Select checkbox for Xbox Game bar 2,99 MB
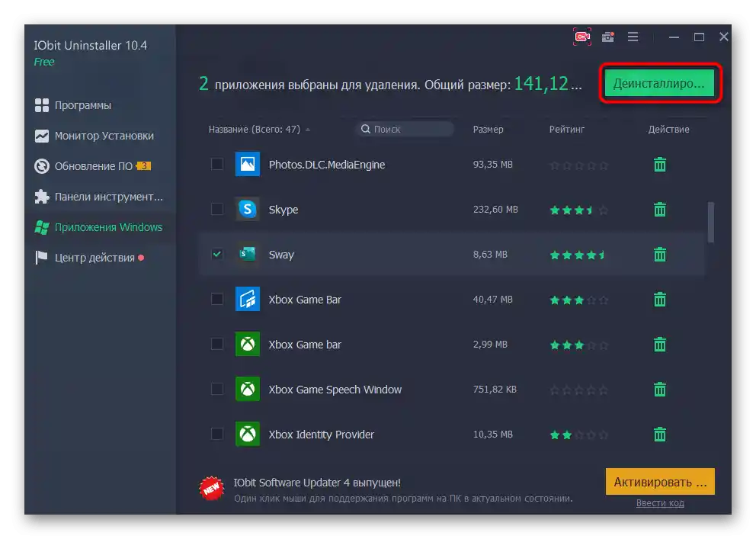 pos(217,344)
